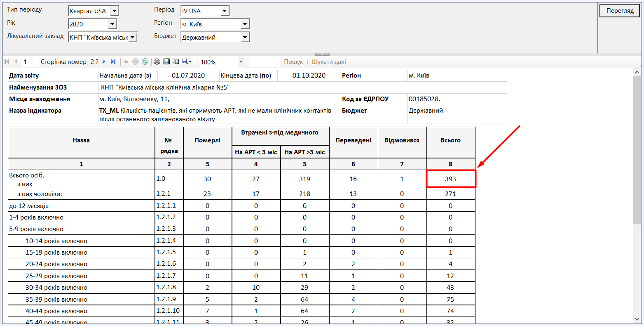Open the Лікувальний заклад dropdown

tap(133, 37)
